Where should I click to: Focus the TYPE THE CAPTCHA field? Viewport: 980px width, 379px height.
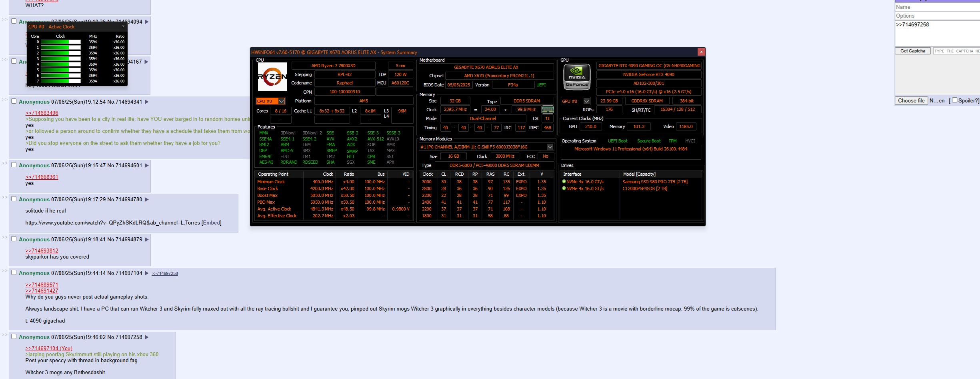pos(956,51)
